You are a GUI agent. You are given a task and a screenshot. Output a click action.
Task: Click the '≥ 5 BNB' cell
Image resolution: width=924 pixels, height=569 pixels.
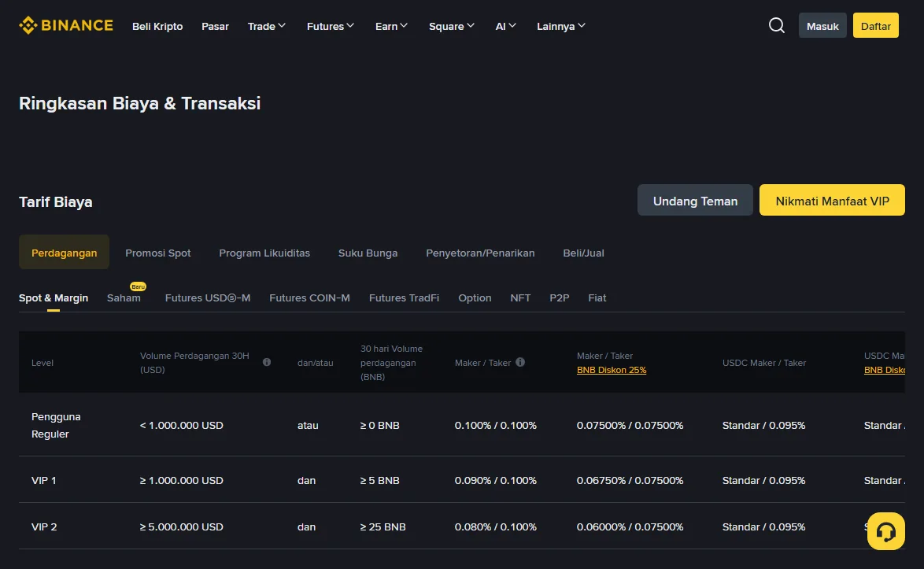(380, 481)
